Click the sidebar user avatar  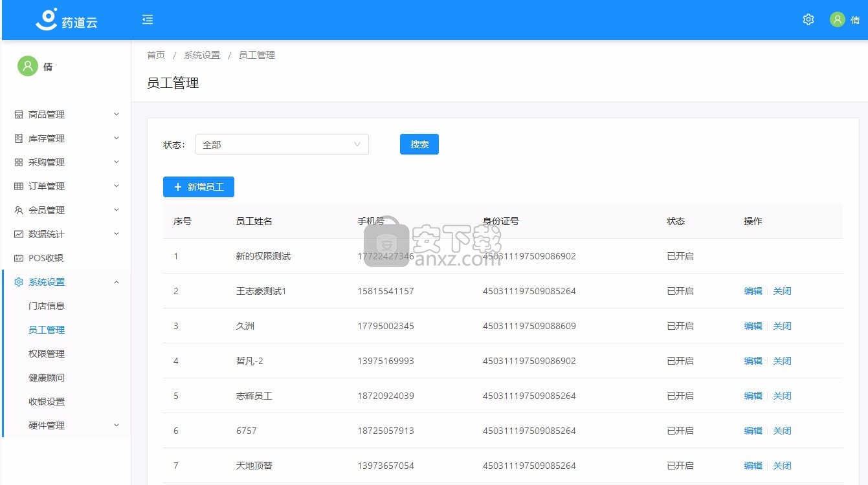[28, 66]
